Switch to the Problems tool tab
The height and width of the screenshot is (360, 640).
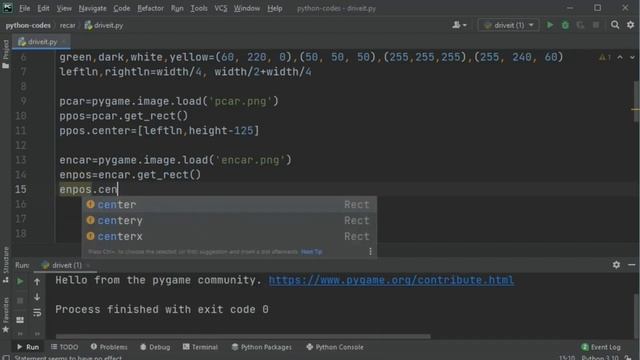click(109, 347)
